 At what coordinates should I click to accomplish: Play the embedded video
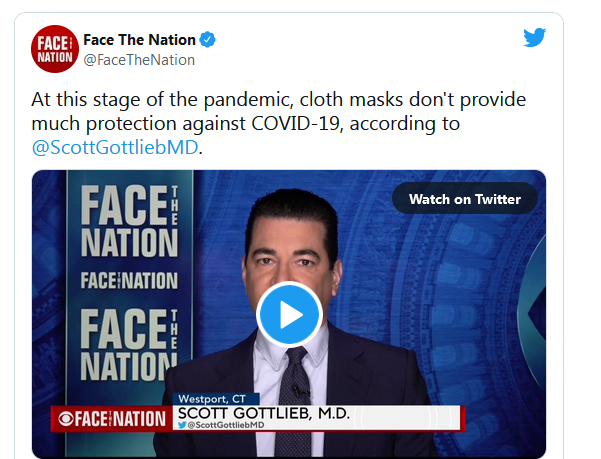289,315
